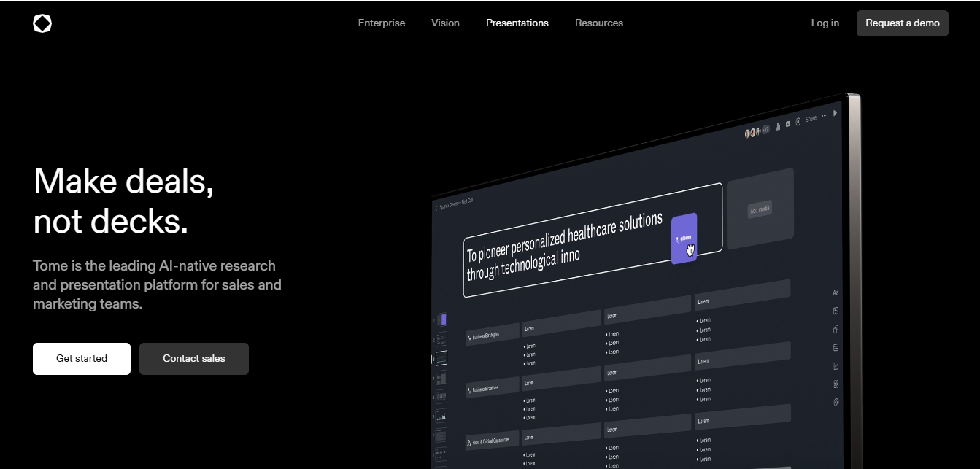Viewport: 980px width, 469px height.
Task: Click the record circle icon in mockup toolbar
Action: 798,122
